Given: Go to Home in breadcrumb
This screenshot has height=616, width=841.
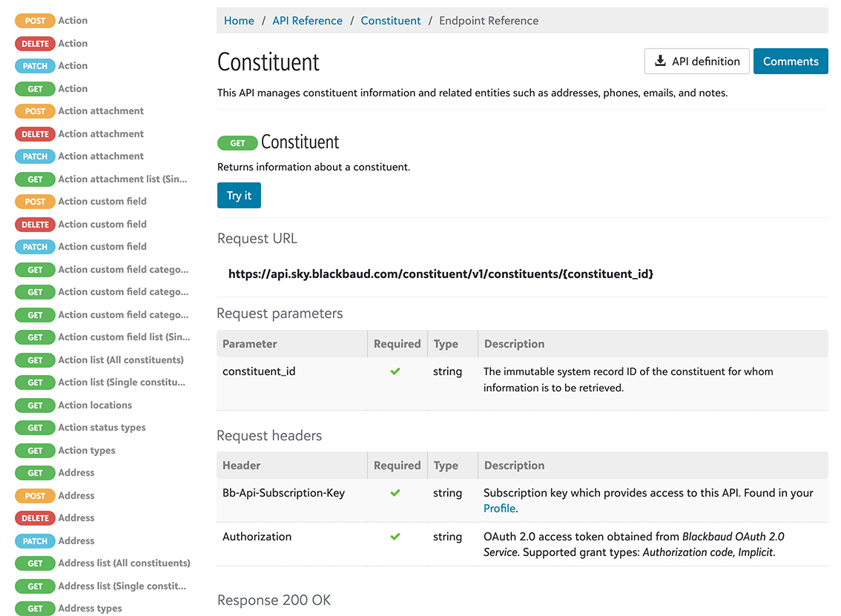Looking at the screenshot, I should tap(239, 21).
